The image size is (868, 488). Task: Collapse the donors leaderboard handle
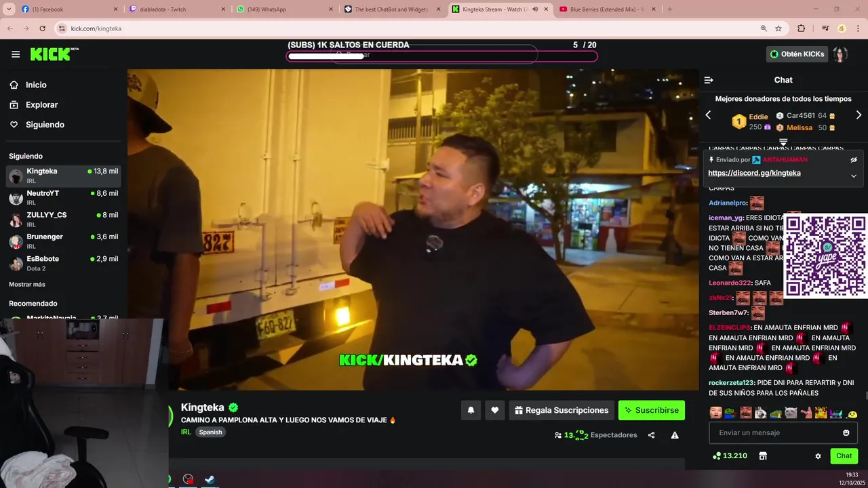[783, 142]
